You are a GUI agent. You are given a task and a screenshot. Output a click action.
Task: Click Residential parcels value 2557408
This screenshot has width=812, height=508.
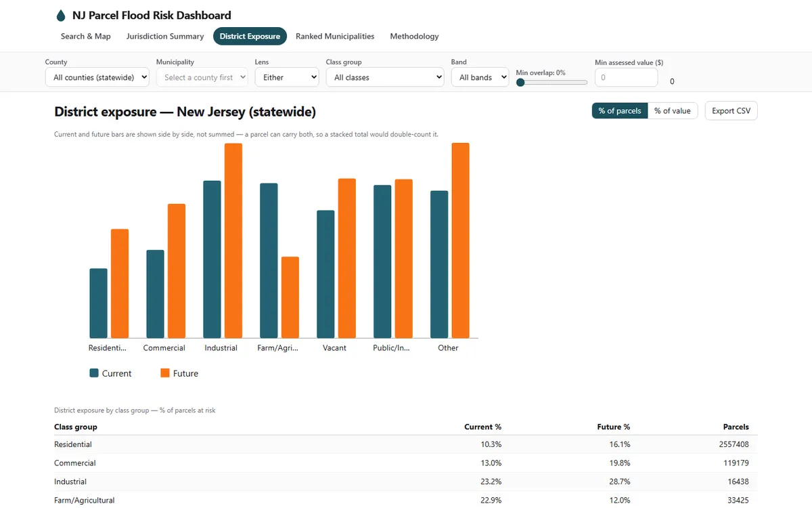coord(734,444)
